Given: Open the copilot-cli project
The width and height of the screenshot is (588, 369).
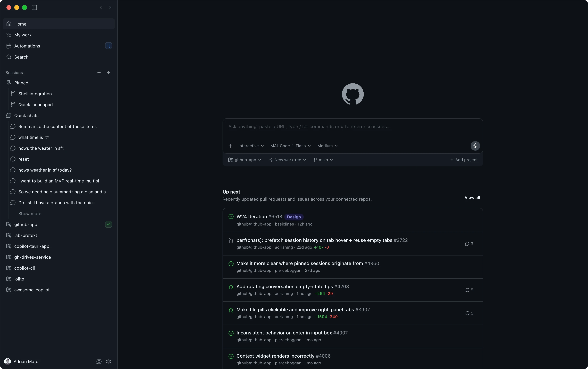Looking at the screenshot, I should pos(59,268).
